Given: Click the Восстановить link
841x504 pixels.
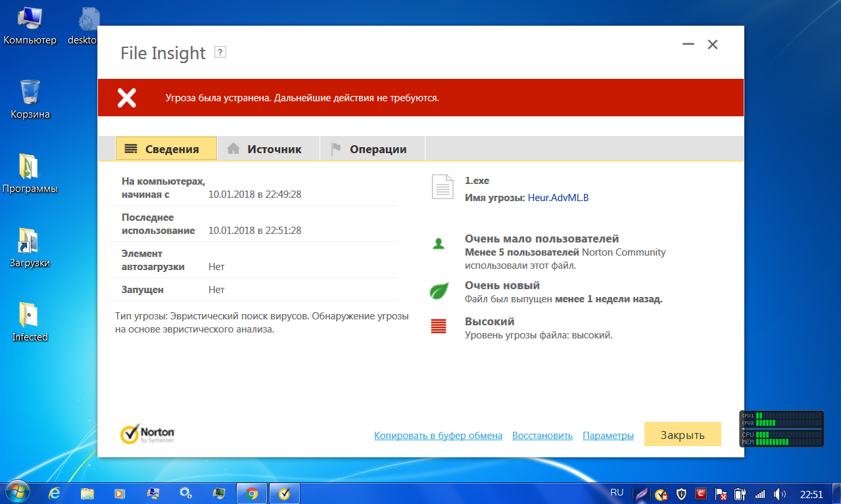Looking at the screenshot, I should 542,436.
